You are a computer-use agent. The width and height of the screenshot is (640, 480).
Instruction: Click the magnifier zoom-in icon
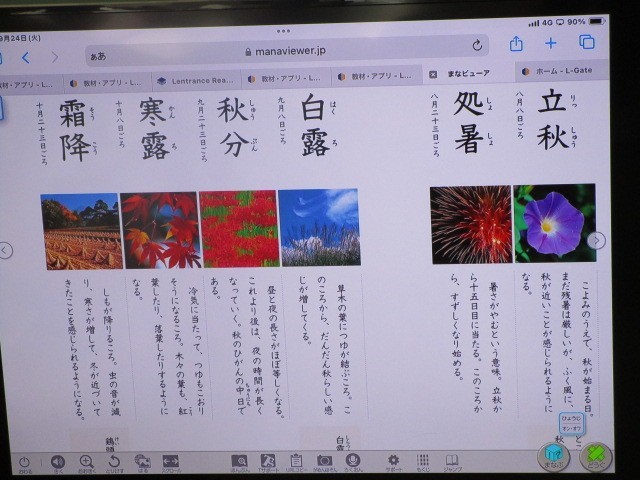[x=86, y=461]
